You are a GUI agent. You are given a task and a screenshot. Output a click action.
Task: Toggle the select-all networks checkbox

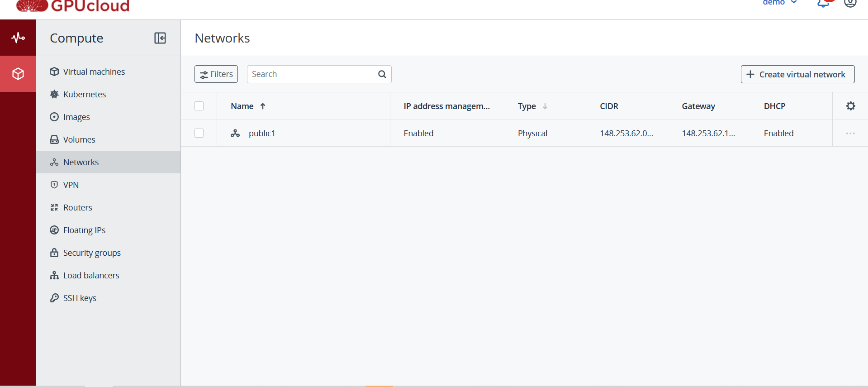pos(199,106)
